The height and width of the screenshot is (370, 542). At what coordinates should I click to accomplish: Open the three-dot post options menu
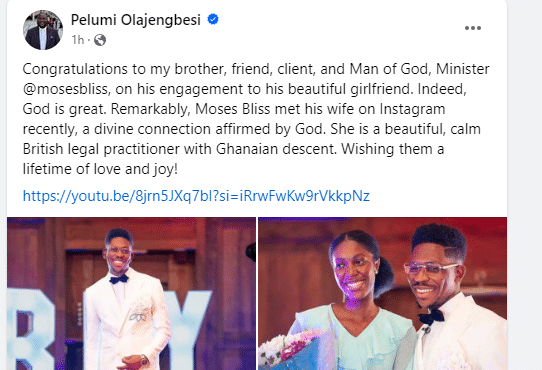click(473, 28)
